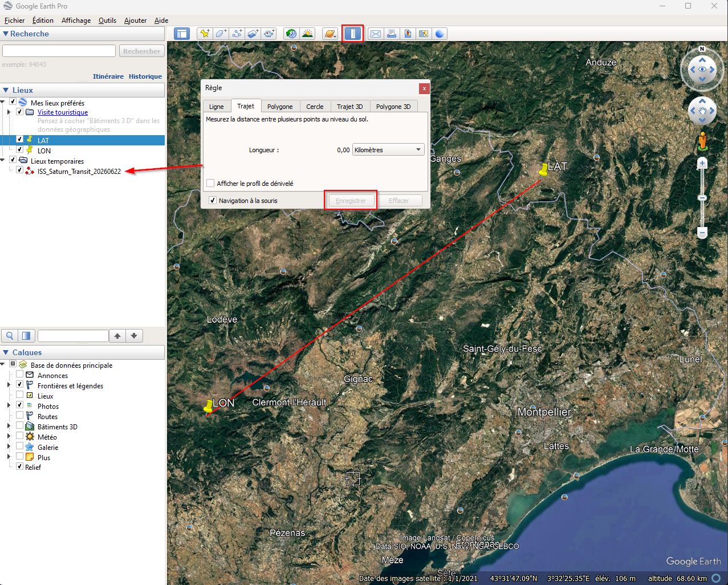Image resolution: width=728 pixels, height=585 pixels.
Task: Click the Look joystick eye control
Action: [x=702, y=70]
